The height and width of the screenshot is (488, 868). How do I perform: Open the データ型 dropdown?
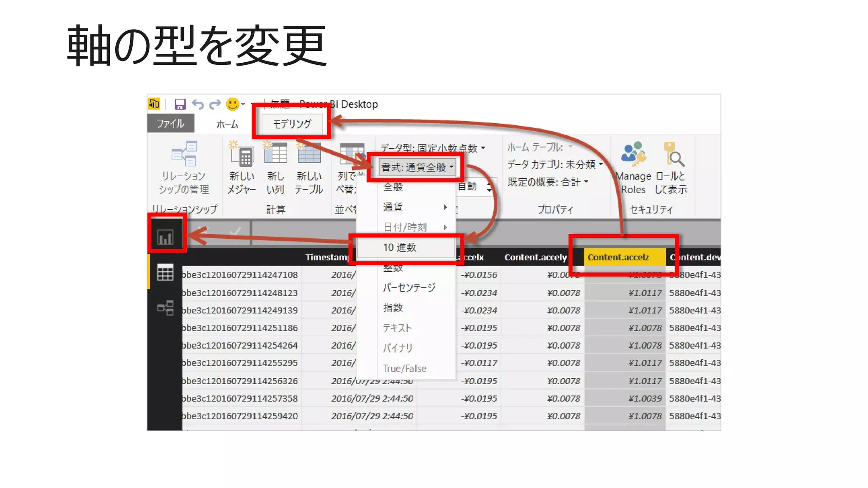click(x=433, y=148)
